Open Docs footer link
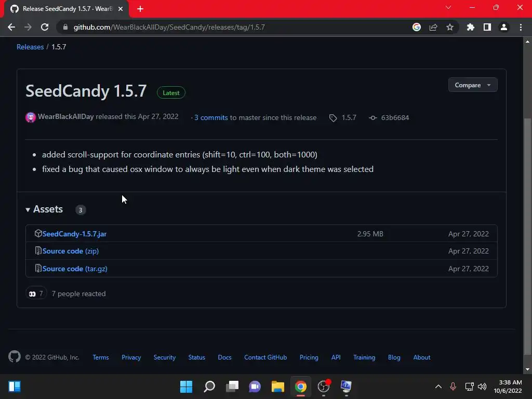The image size is (532, 399). point(224,357)
